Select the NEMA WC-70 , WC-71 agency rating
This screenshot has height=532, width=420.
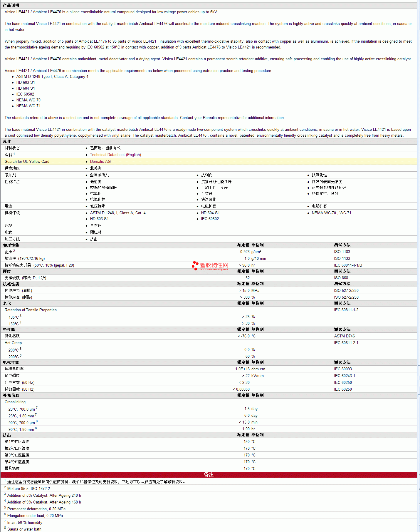332,213
